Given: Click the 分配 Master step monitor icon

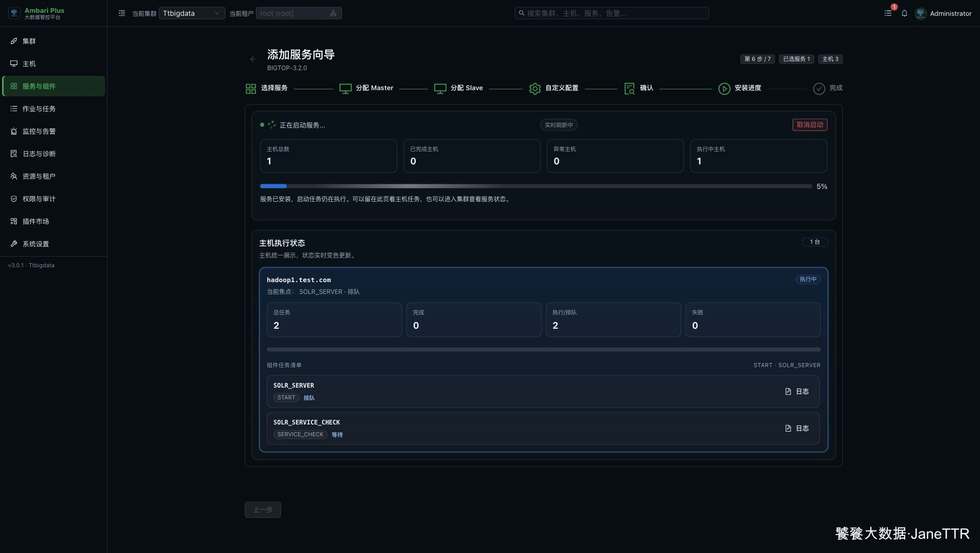Looking at the screenshot, I should 346,89.
